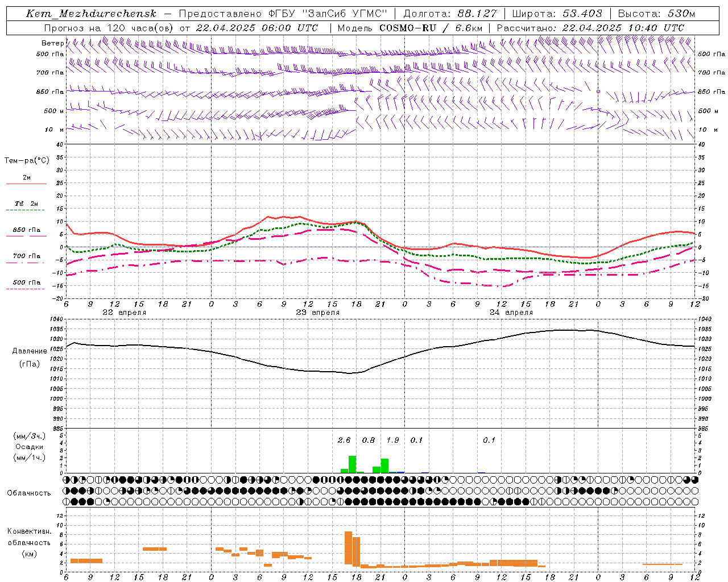
Task: Click the Тем-ра(°C) axis label
Action: point(27,161)
